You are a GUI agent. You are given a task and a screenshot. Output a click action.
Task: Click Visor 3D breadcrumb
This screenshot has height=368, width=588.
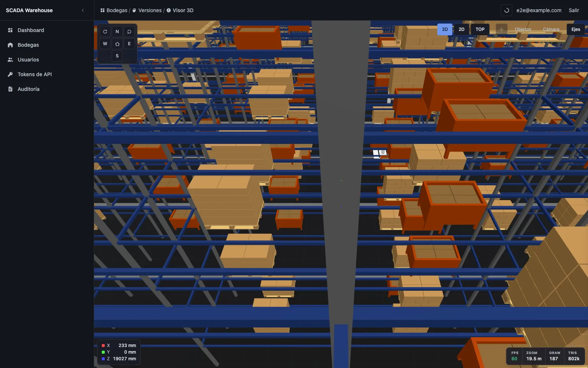coord(180,10)
